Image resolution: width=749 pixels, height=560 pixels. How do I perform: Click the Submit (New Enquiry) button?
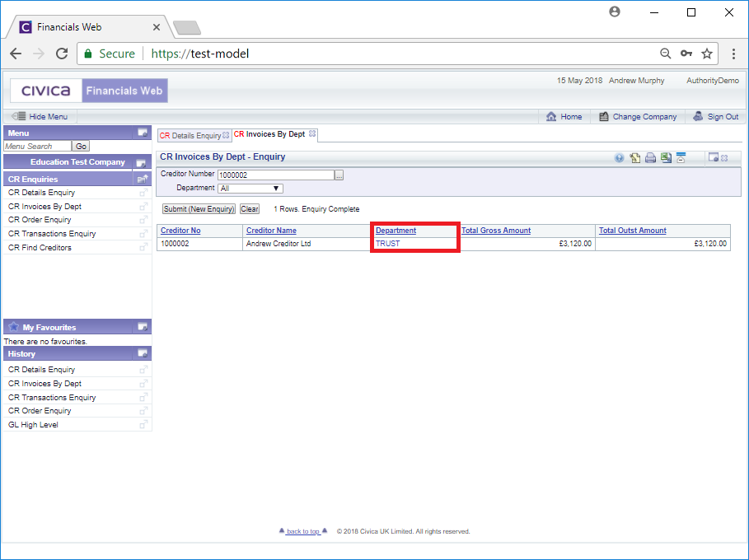coord(199,209)
